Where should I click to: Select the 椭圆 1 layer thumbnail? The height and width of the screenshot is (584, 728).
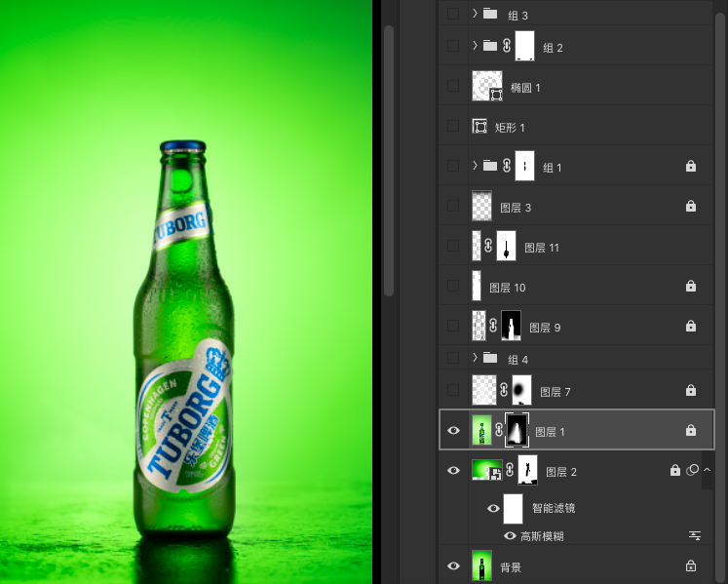pyautogui.click(x=487, y=86)
